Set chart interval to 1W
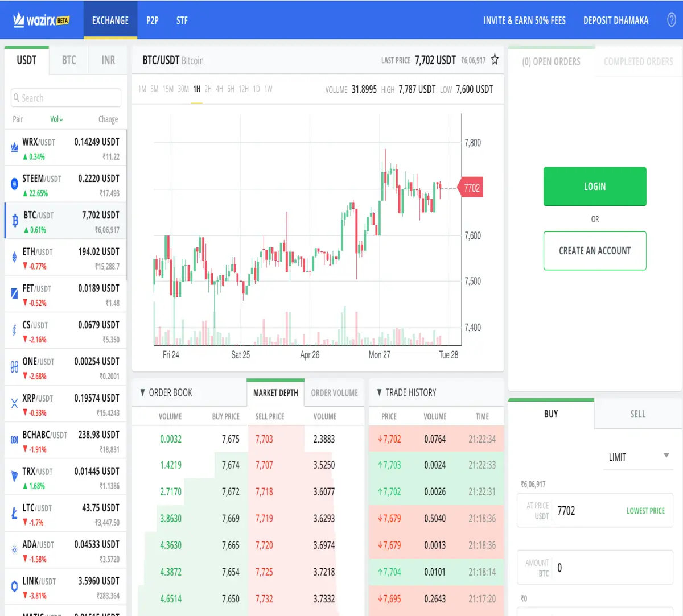The height and width of the screenshot is (616, 683). tap(268, 89)
